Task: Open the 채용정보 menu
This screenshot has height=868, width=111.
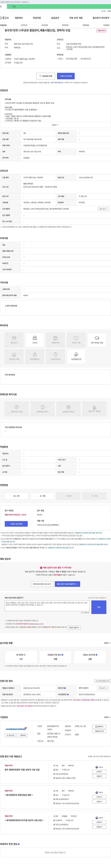Action: pyautogui.click(x=18, y=18)
